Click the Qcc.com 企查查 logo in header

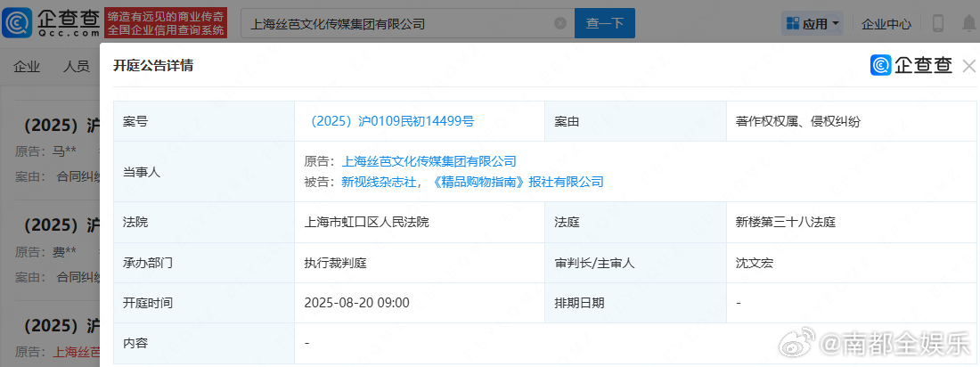pos(52,24)
